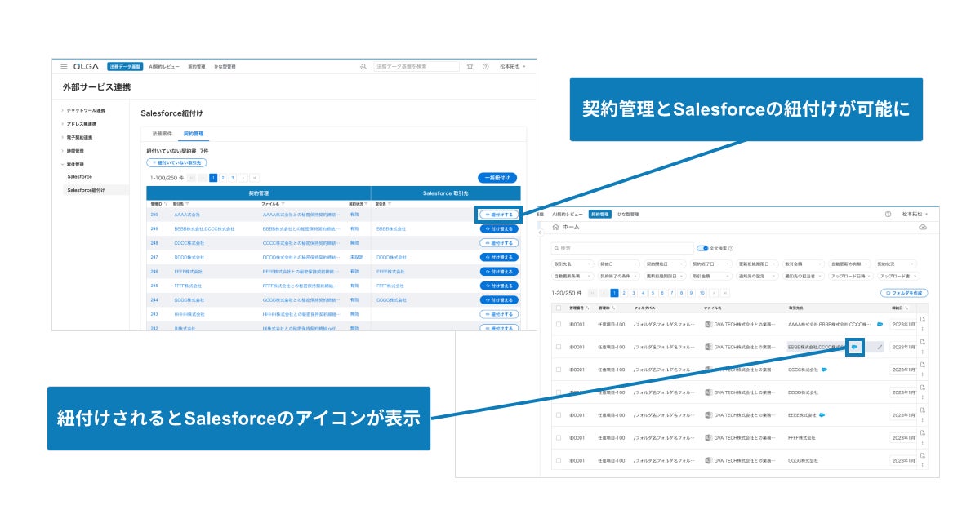Select AI契約レビュー in the left top menu
The image size is (980, 514).
[x=164, y=66]
